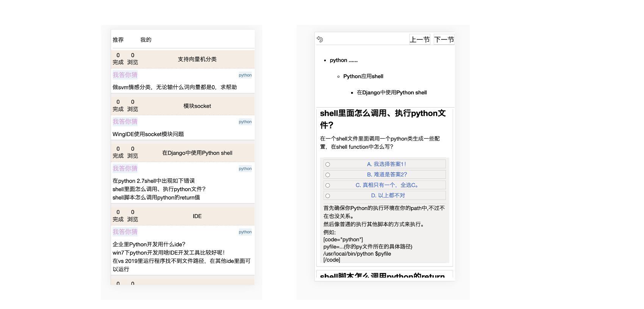Open the 支持向量机分类 topic header
Viewport: 644px width, 309px height.
tap(197, 59)
